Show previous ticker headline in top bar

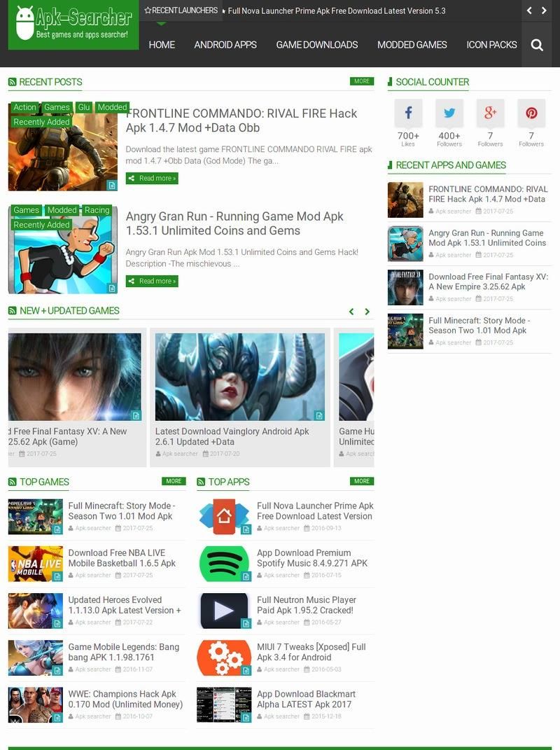[530, 11]
